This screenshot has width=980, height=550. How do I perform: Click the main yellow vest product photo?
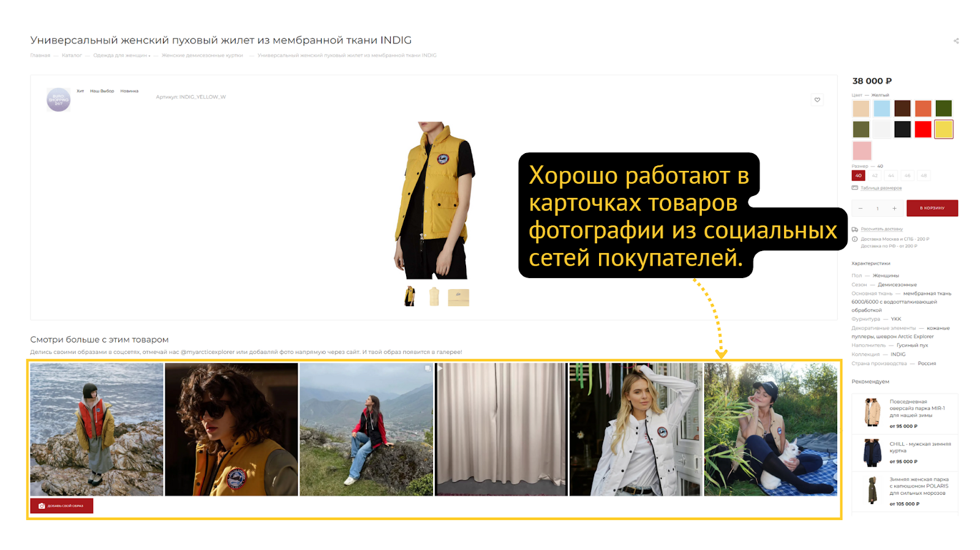434,200
